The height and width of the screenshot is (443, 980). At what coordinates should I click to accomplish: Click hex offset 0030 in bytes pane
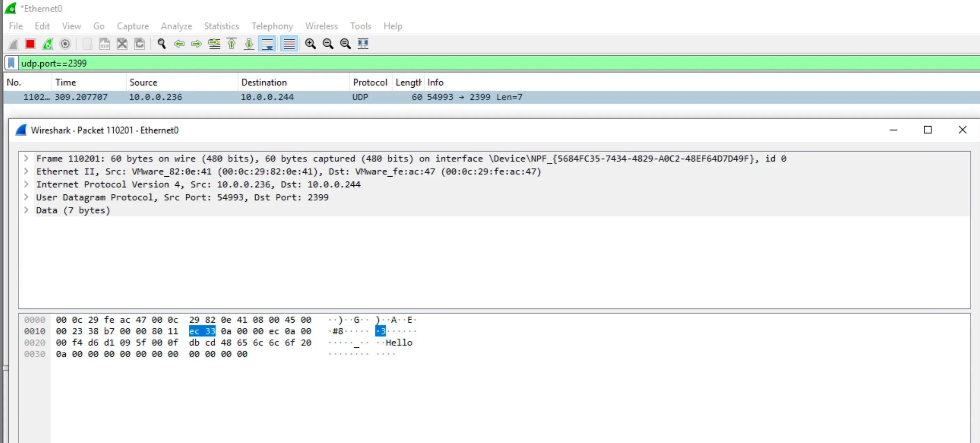(35, 354)
